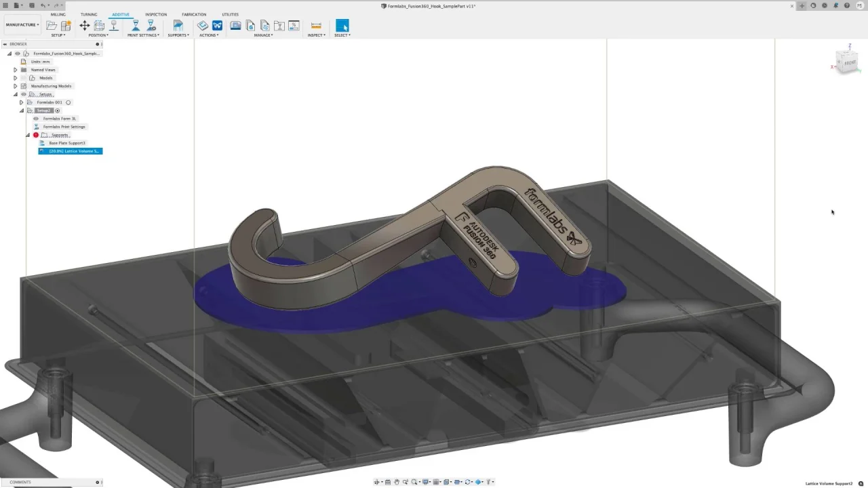Open the Display Settings monitor icon
The width and height of the screenshot is (868, 488).
[x=425, y=482]
